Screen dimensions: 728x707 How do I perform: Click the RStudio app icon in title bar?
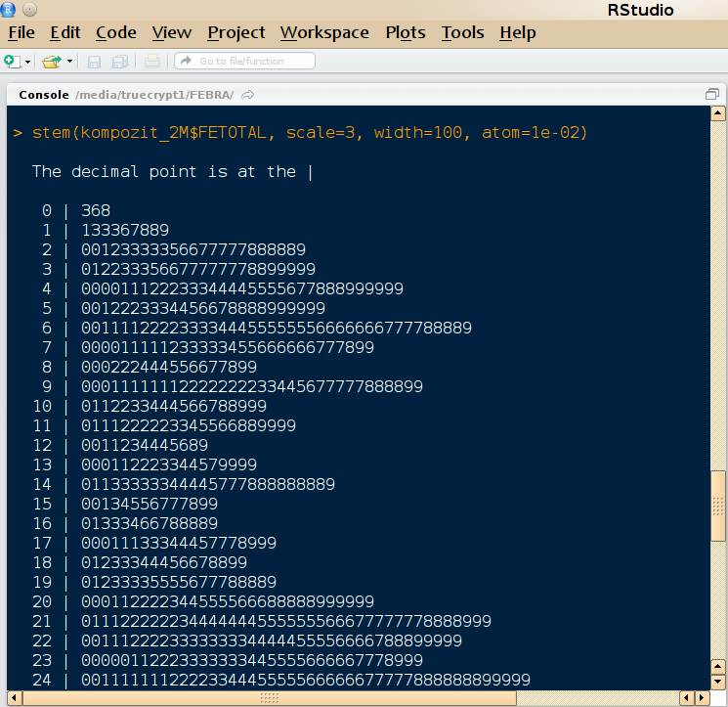coord(8,9)
